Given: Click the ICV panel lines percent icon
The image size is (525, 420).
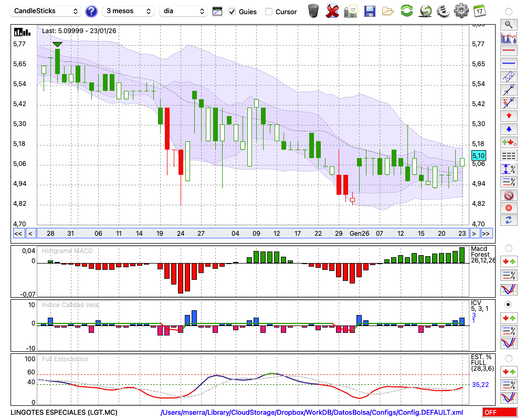Looking at the screenshot, I should [x=509, y=331].
